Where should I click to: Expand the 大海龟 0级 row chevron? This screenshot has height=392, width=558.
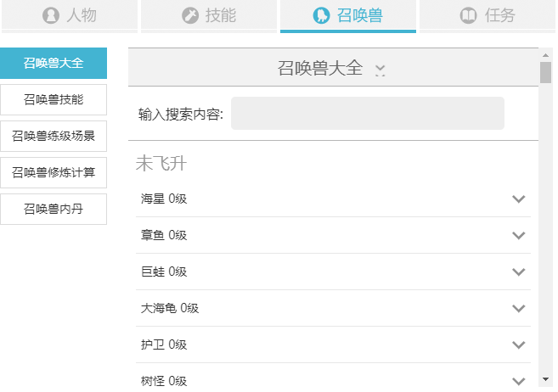(x=519, y=308)
